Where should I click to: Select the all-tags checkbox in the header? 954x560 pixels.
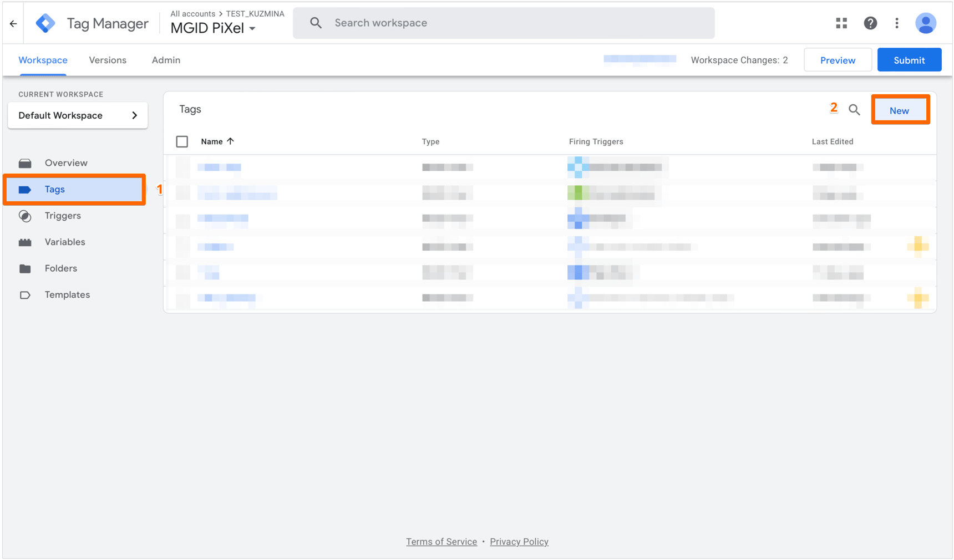pyautogui.click(x=182, y=141)
